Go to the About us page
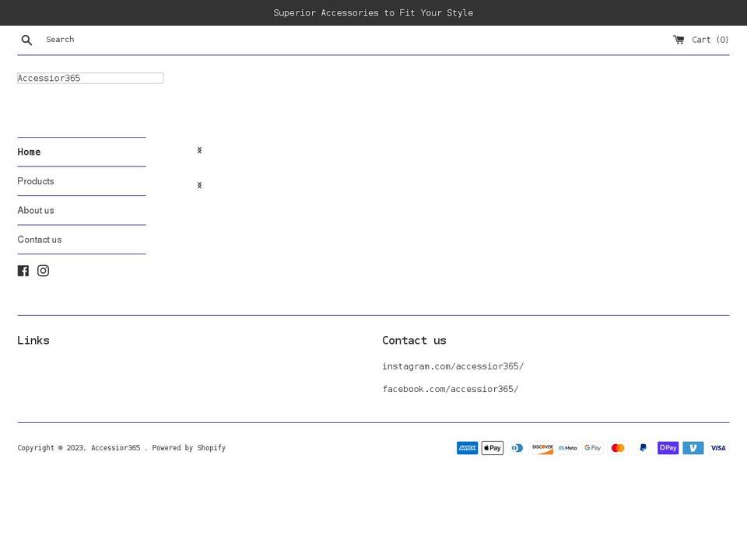 click(x=36, y=210)
